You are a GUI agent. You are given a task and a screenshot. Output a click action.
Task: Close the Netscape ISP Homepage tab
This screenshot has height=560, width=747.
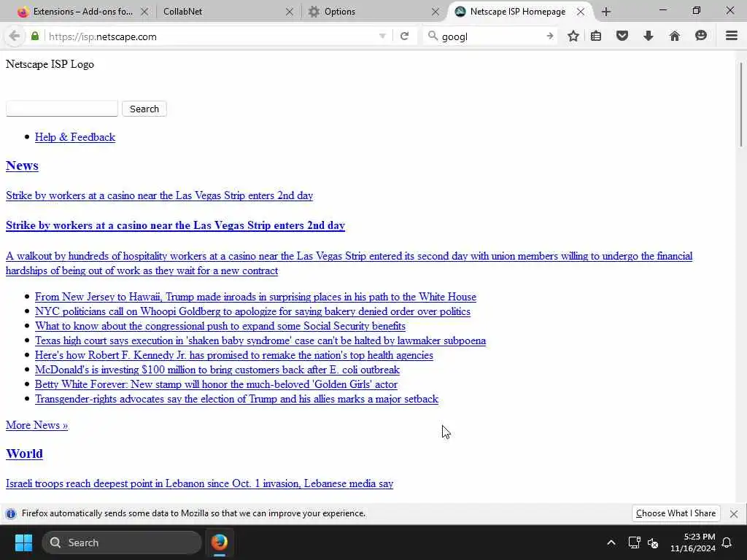(x=581, y=12)
